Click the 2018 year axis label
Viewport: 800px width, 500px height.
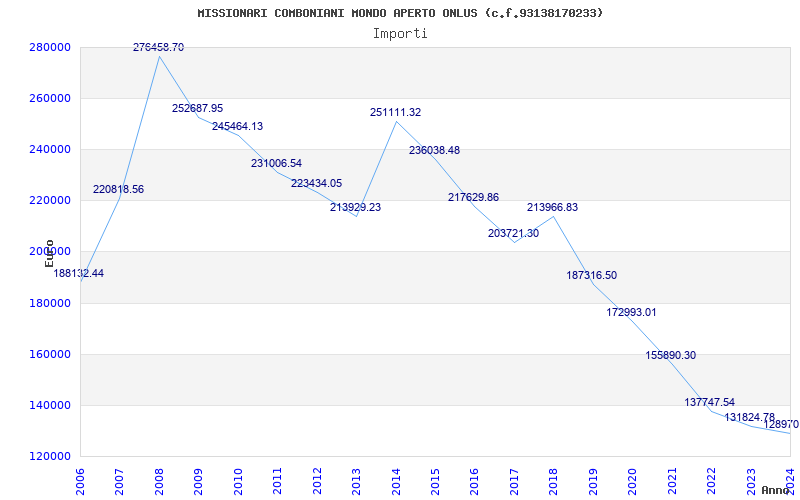click(554, 480)
